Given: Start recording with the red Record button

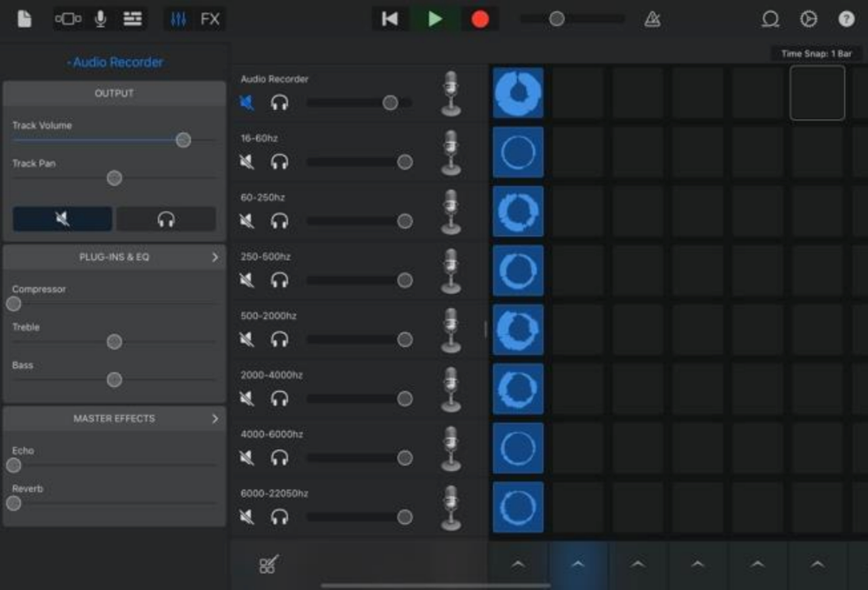Looking at the screenshot, I should pos(480,20).
